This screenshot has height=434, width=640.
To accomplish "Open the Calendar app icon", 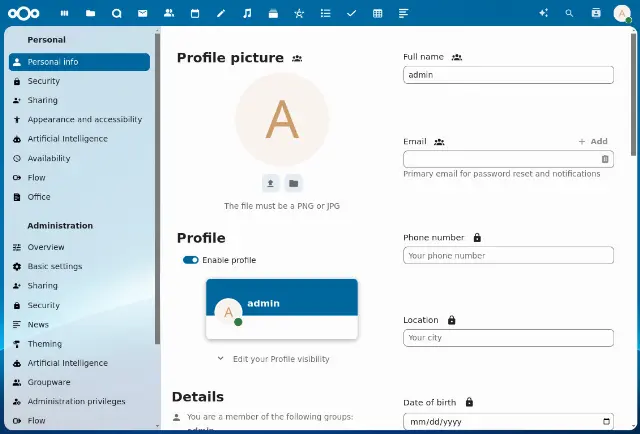I will tap(195, 13).
